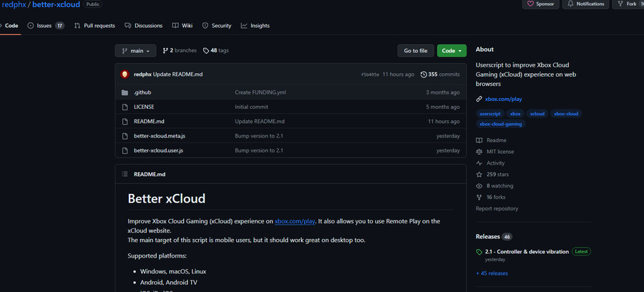The image size is (644, 292).
Task: Expand the green Code dropdown button
Action: click(x=452, y=51)
